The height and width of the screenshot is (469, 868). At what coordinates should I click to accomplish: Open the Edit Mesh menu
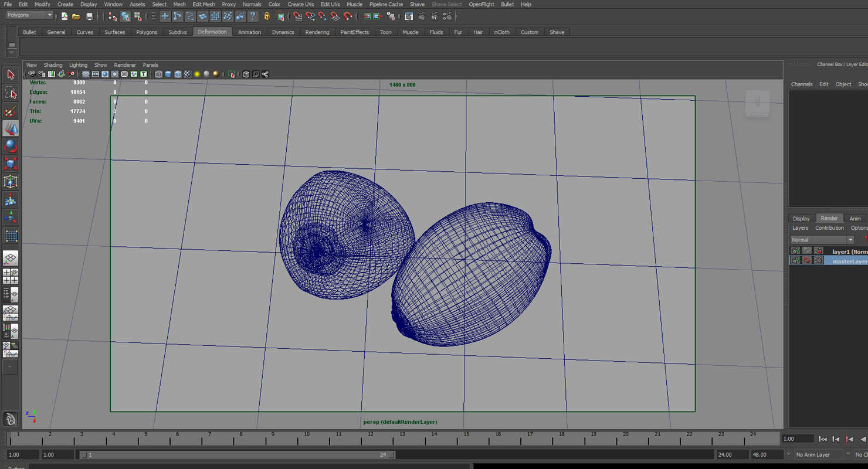(x=204, y=4)
